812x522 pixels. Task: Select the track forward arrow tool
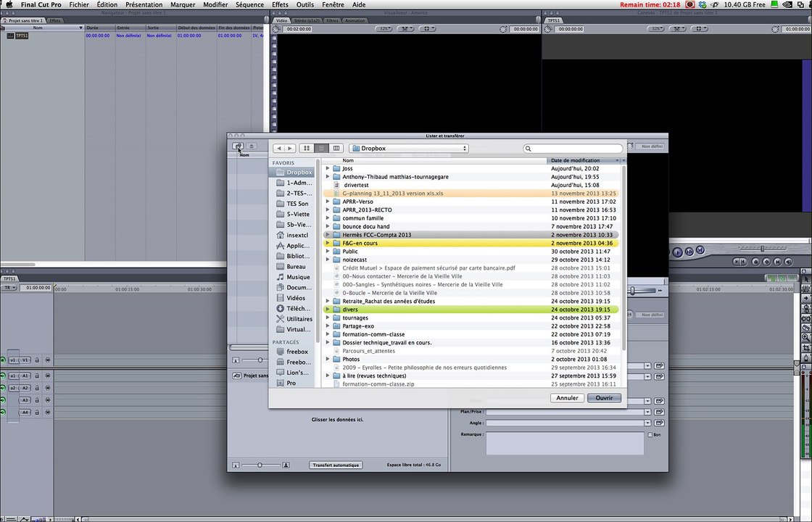(x=806, y=298)
